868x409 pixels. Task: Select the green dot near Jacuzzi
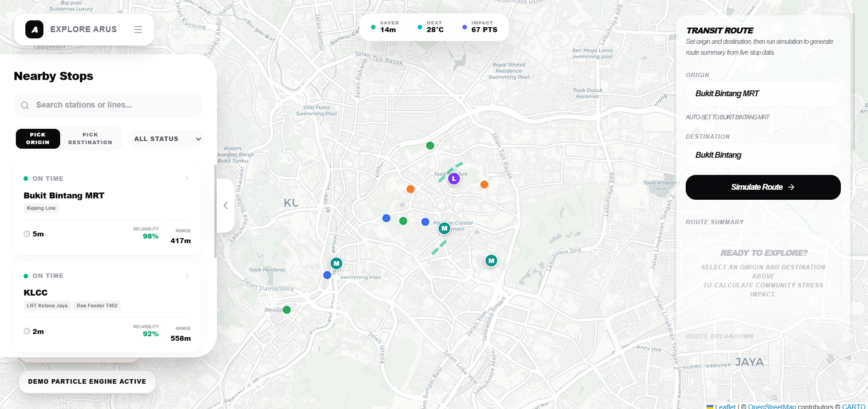tap(287, 310)
